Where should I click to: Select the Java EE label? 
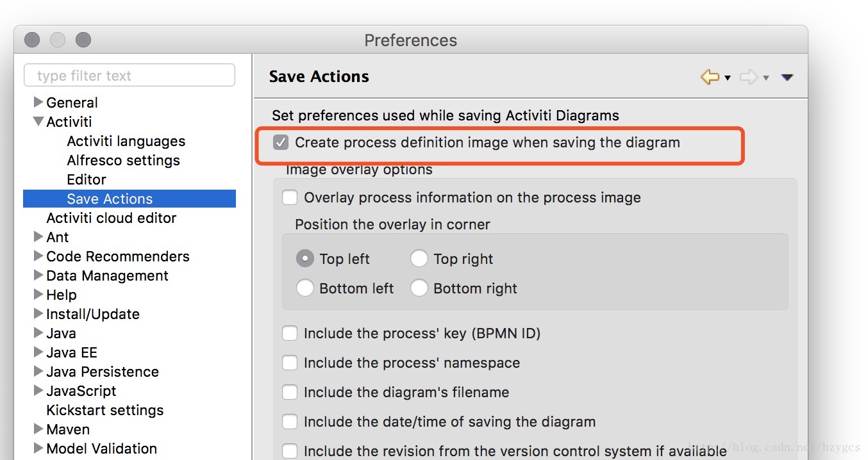(72, 352)
